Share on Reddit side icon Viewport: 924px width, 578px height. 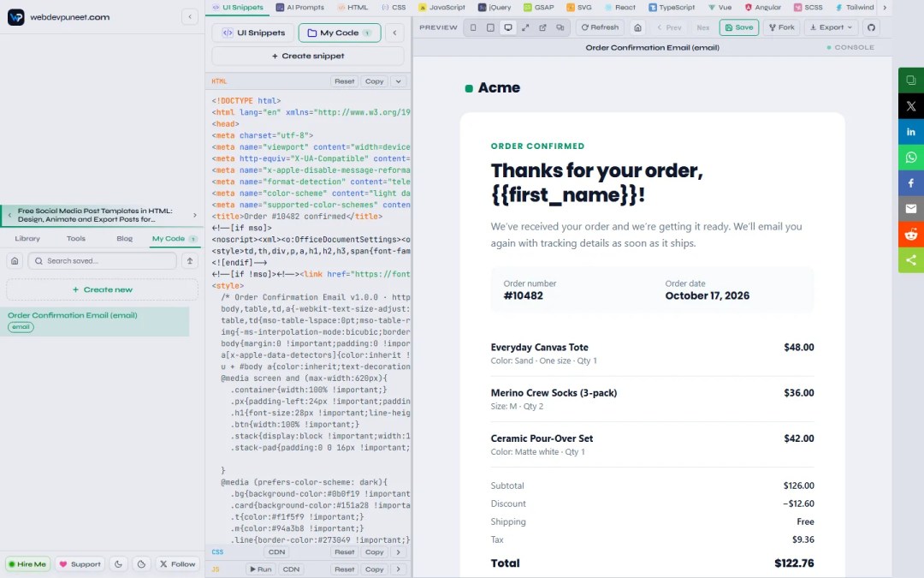[x=911, y=234]
